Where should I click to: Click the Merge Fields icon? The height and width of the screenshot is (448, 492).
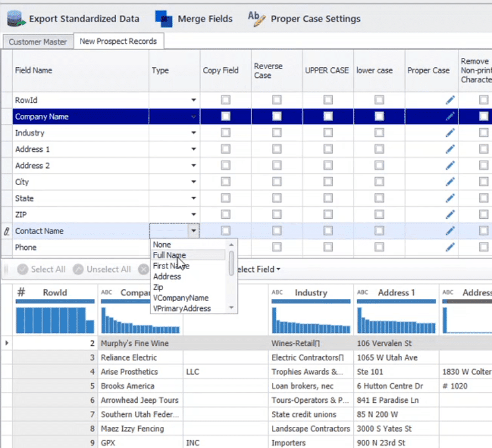tap(164, 19)
